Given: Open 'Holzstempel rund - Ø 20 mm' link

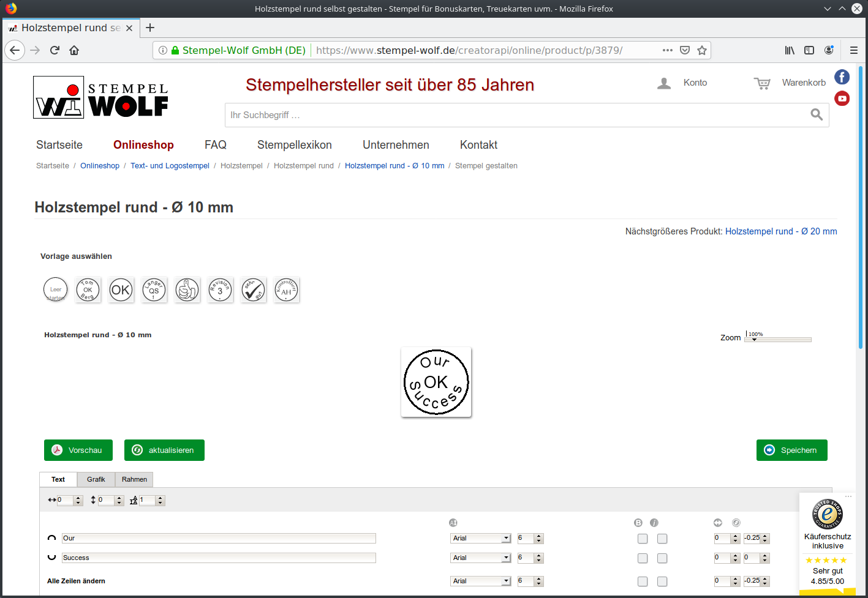Looking at the screenshot, I should (781, 231).
